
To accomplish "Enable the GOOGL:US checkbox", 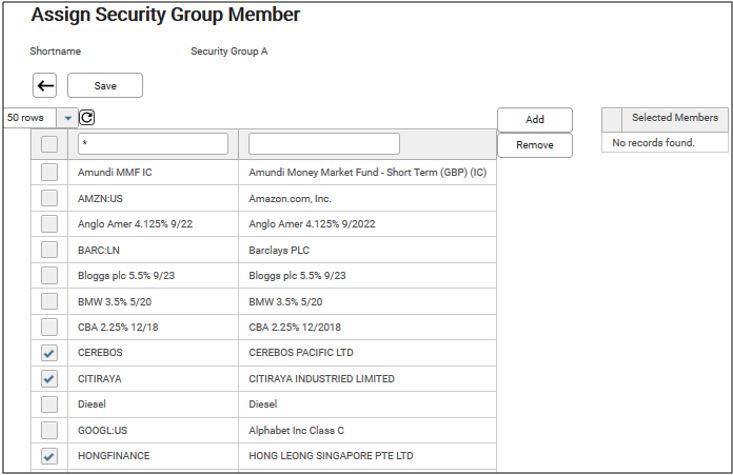I will pos(49,430).
